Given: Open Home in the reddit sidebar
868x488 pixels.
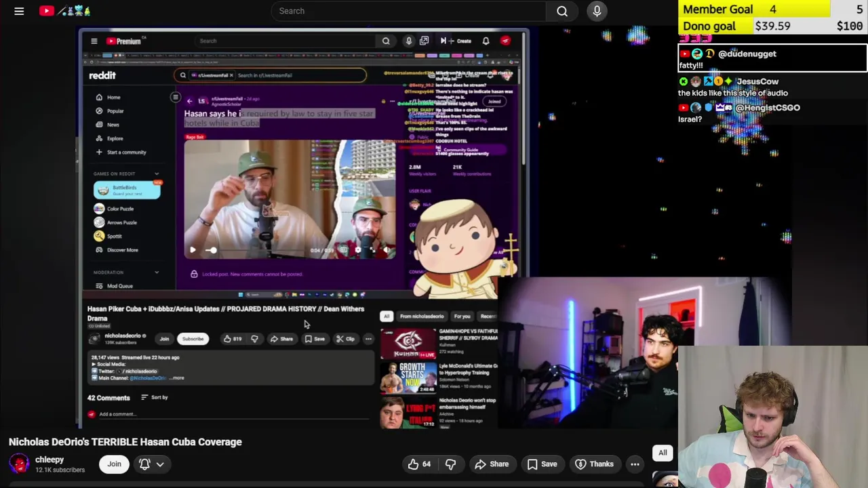Looking at the screenshot, I should click(x=108, y=97).
